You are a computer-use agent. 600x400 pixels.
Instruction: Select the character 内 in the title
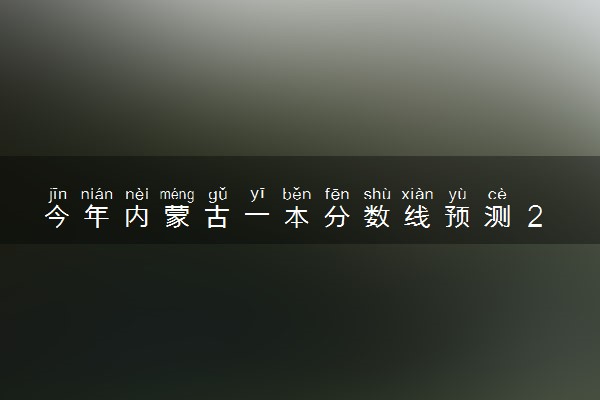137,217
